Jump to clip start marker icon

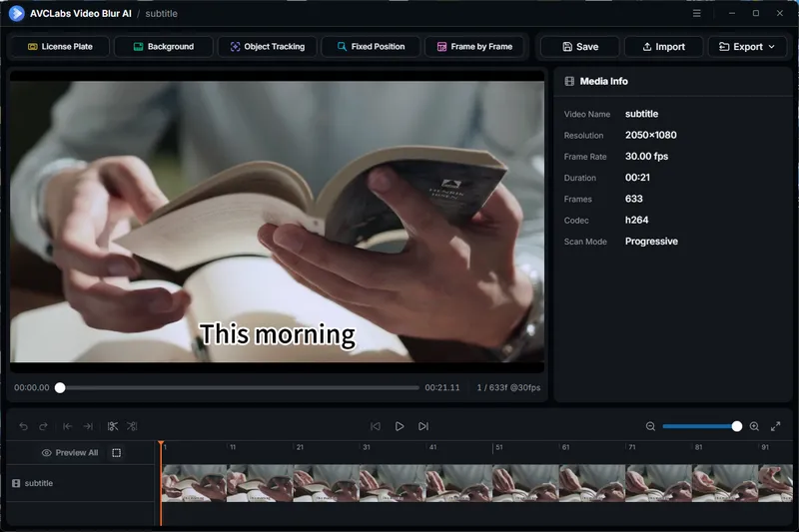click(67, 426)
